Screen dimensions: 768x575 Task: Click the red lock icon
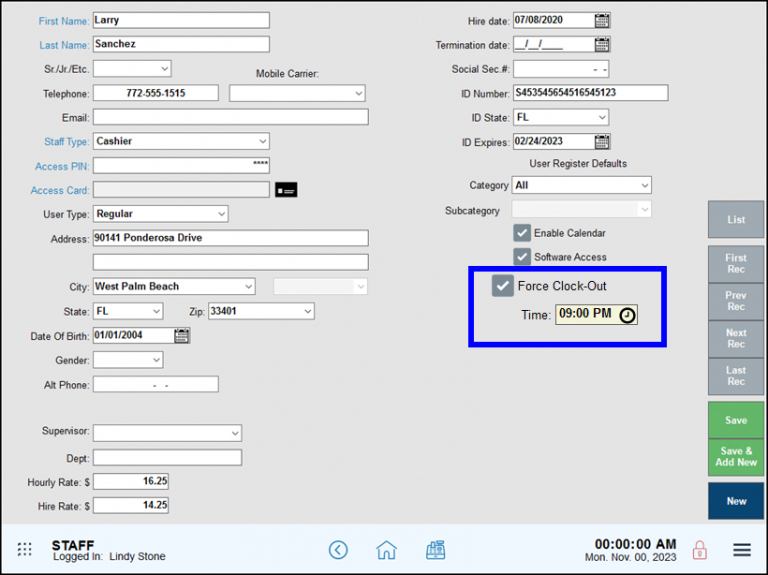tap(700, 549)
